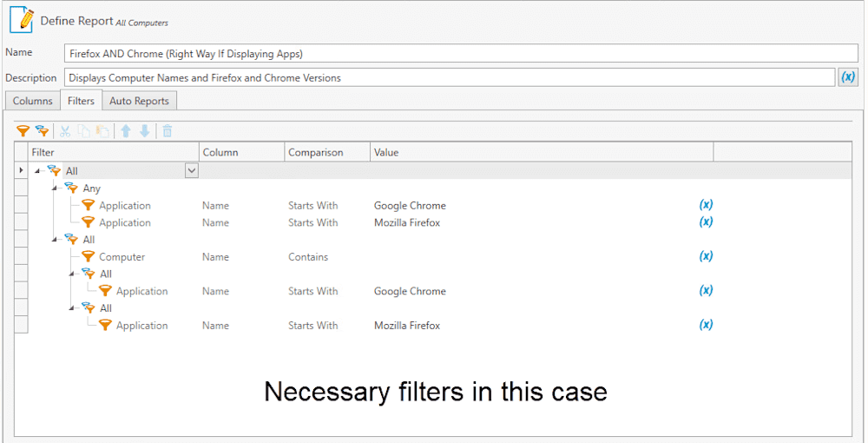The image size is (868, 443).
Task: Collapse the All group containing Computer
Action: [55, 239]
